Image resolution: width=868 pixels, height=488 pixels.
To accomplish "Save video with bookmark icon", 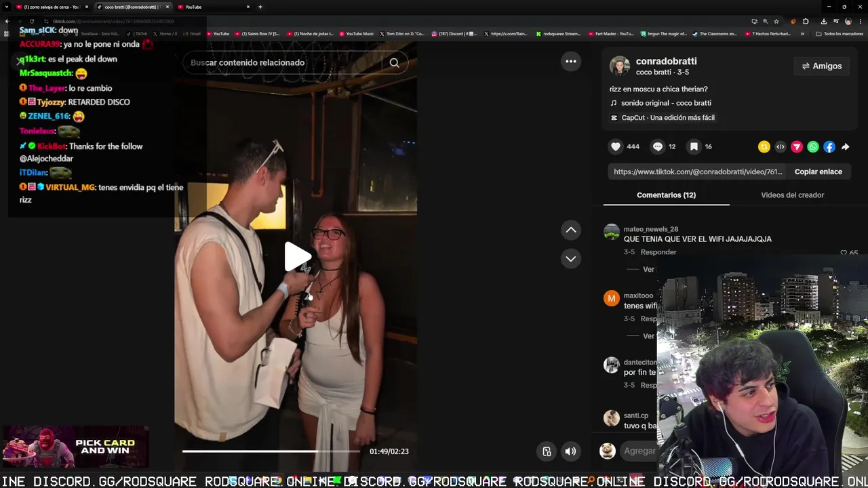I will coord(694,146).
